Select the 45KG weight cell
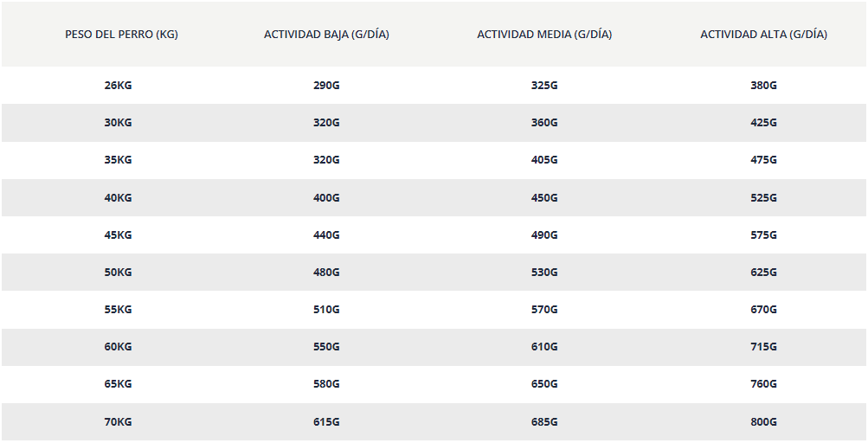Screen dimensions: 868x443 tap(118, 234)
